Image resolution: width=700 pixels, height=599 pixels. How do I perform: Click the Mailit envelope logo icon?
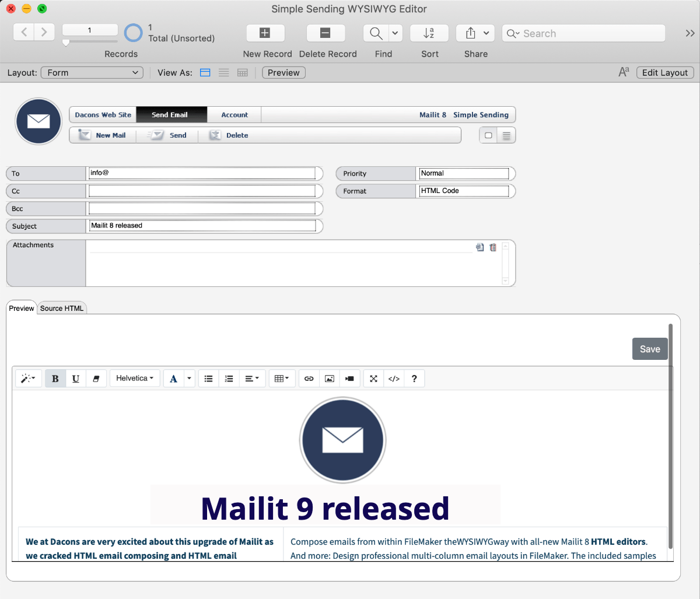click(x=38, y=121)
